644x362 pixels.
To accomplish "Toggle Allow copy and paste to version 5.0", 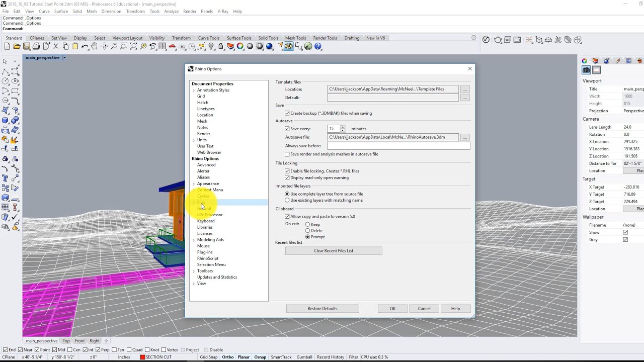I will 287,216.
